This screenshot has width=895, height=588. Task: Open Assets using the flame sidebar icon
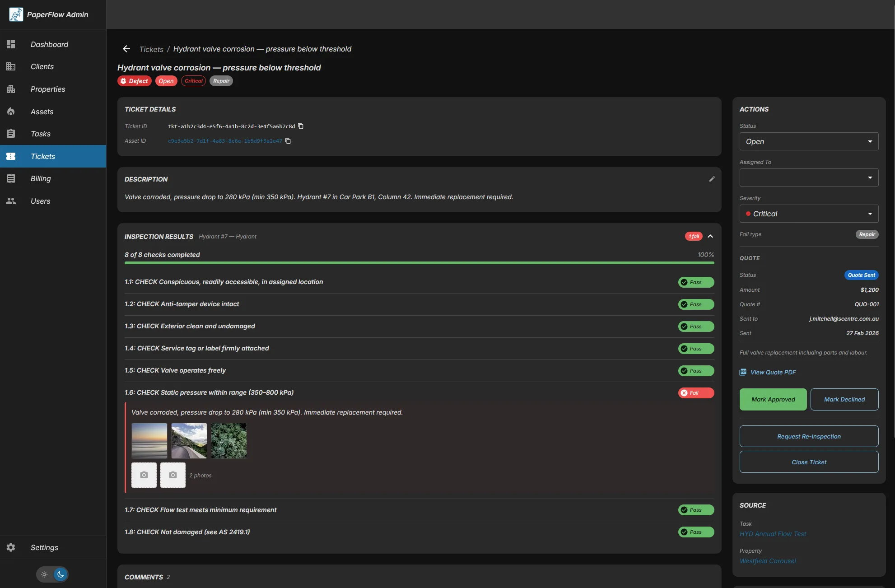coord(10,111)
